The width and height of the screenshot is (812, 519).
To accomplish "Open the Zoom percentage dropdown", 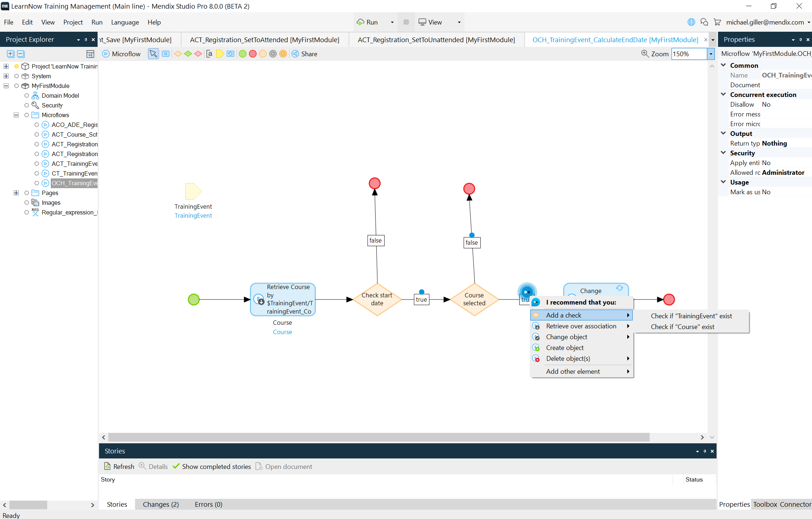I will (x=711, y=54).
